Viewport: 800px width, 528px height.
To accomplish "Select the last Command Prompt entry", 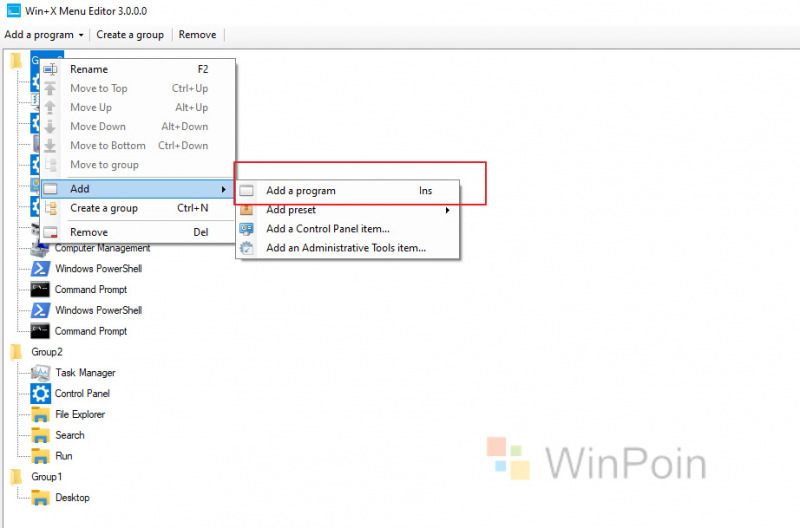I will point(91,331).
